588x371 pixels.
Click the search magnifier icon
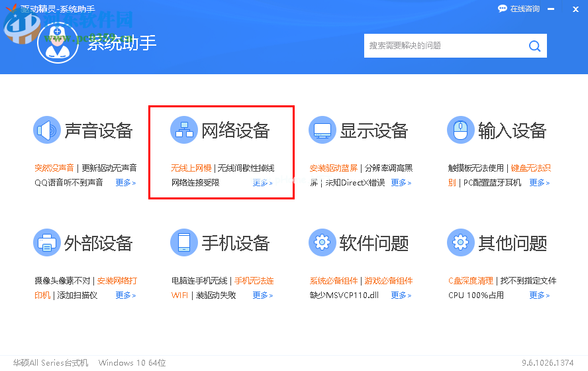534,46
